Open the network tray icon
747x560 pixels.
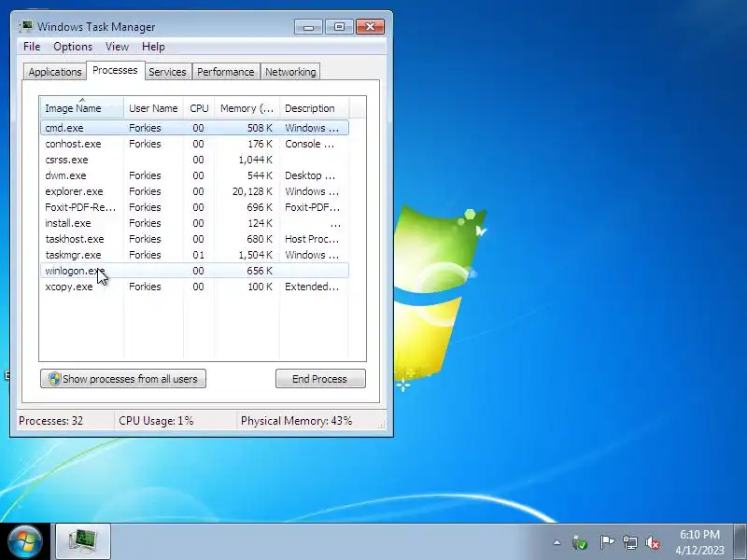point(629,542)
